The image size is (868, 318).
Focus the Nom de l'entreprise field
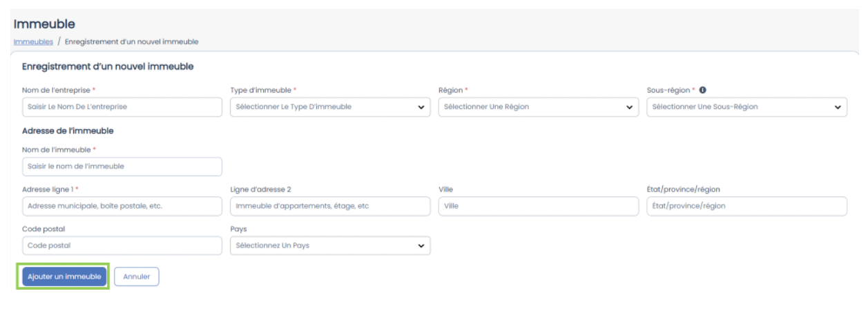[x=122, y=107]
